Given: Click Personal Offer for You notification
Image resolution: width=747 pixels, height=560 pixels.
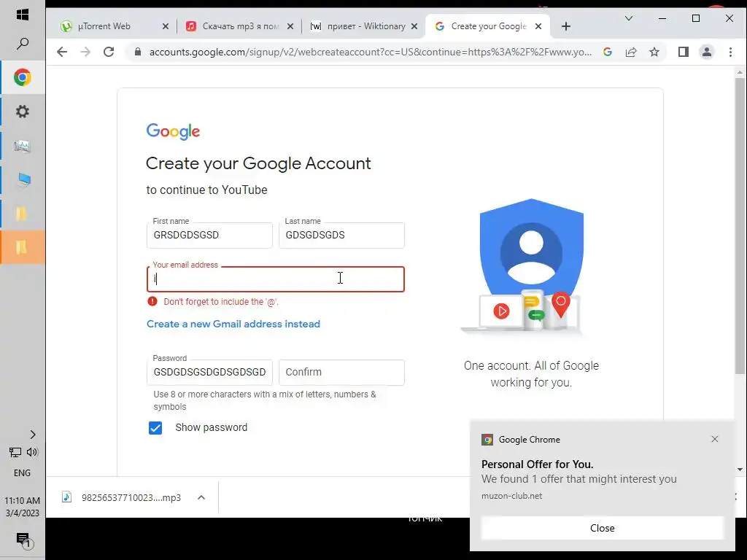Looking at the screenshot, I should pos(538,464).
